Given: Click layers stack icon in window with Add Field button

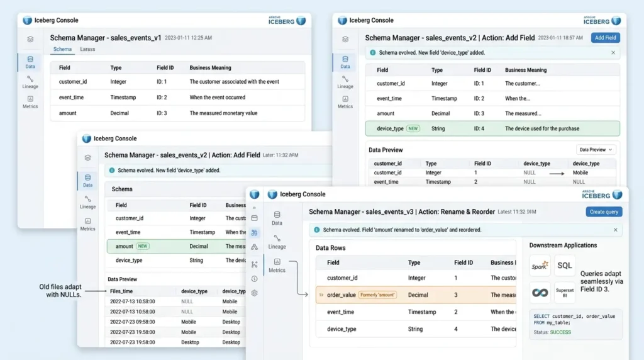Looking at the screenshot, I should pos(345,40).
